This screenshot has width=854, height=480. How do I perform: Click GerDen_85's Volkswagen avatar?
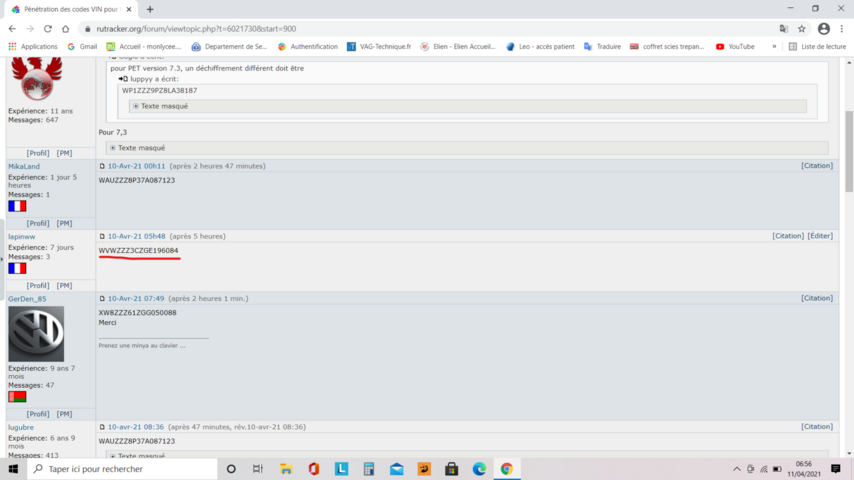[x=36, y=333]
